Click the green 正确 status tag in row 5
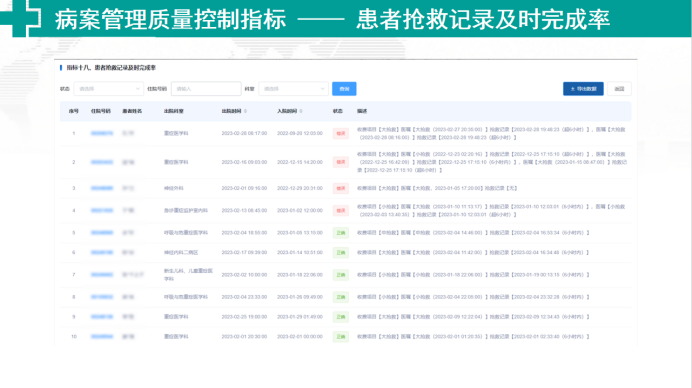This screenshot has width=692, height=388. point(341,233)
